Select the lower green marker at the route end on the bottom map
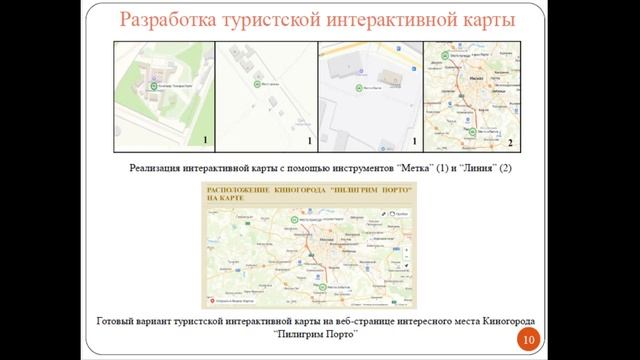Viewport: 640px width, 360px height. (322, 287)
